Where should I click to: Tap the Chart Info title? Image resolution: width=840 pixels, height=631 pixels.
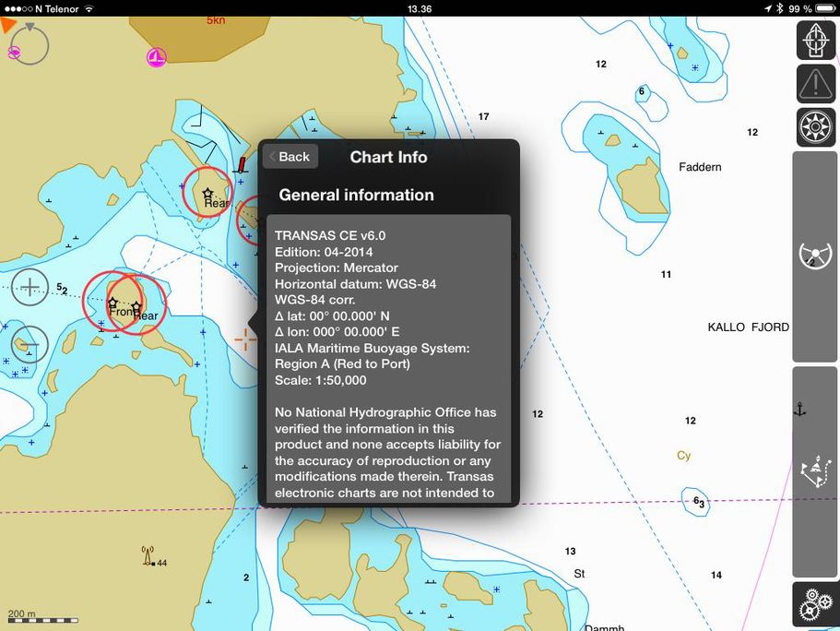click(x=388, y=157)
